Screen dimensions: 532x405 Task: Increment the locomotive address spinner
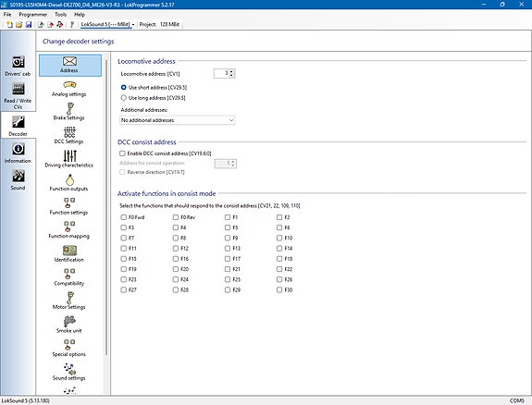click(x=231, y=71)
